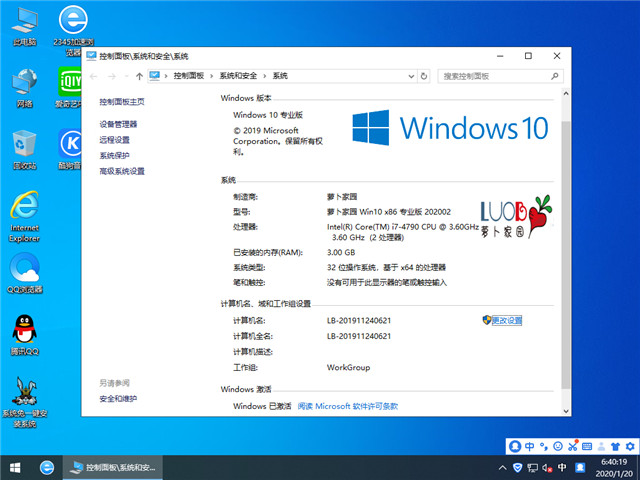Launch the browser pinned on taskbar

coord(47,468)
